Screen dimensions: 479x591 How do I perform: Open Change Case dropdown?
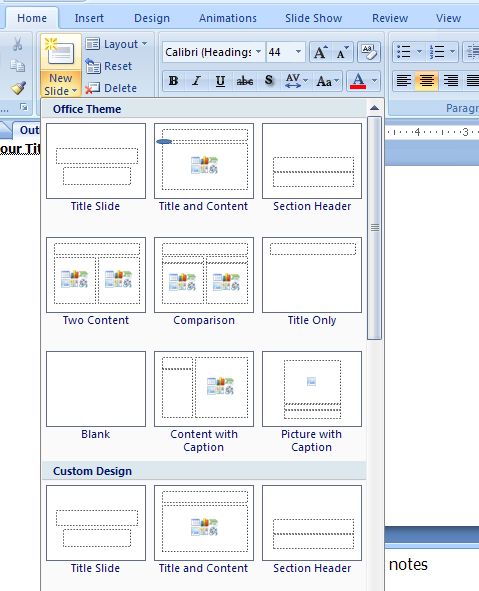[327, 81]
